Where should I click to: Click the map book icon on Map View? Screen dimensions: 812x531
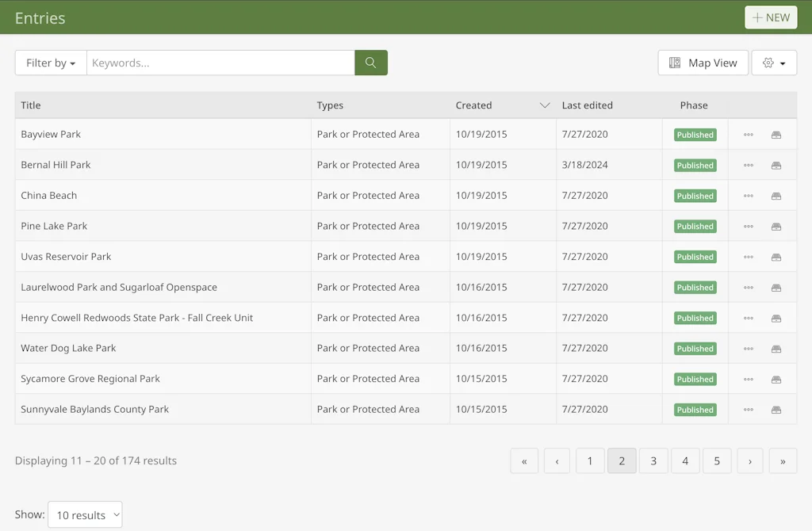coord(675,62)
